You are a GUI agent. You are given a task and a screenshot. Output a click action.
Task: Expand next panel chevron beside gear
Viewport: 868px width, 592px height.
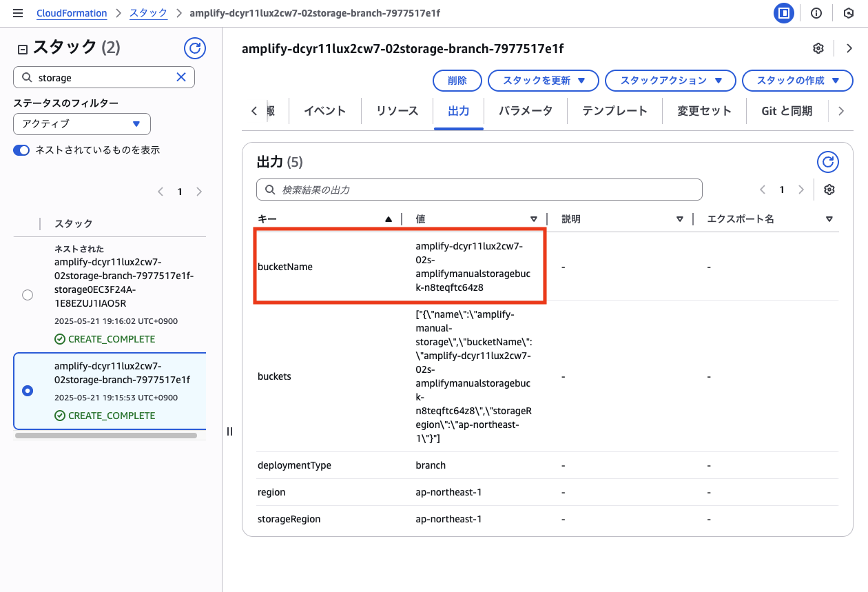849,48
